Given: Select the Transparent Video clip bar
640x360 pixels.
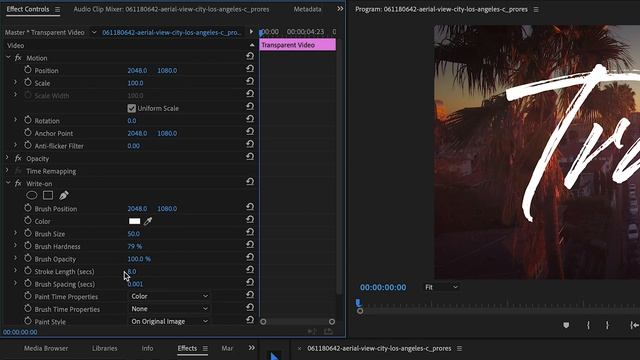Looking at the screenshot, I should 298,45.
